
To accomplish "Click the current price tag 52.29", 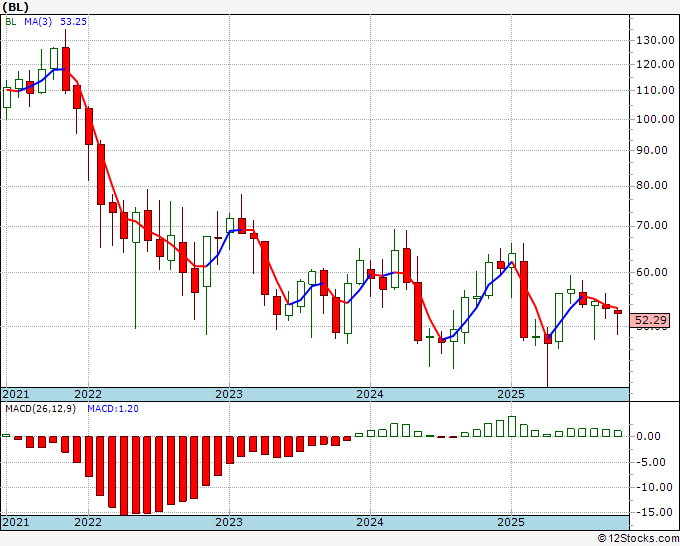I will (x=650, y=320).
